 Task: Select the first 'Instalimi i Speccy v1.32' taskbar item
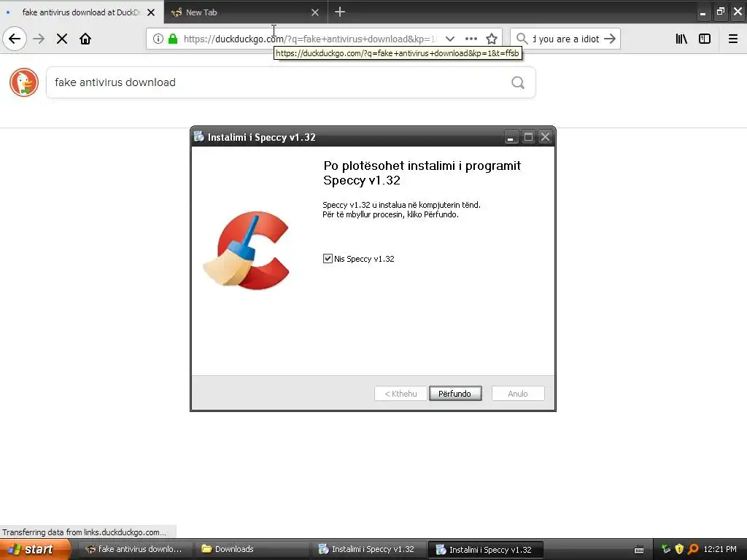coord(368,549)
